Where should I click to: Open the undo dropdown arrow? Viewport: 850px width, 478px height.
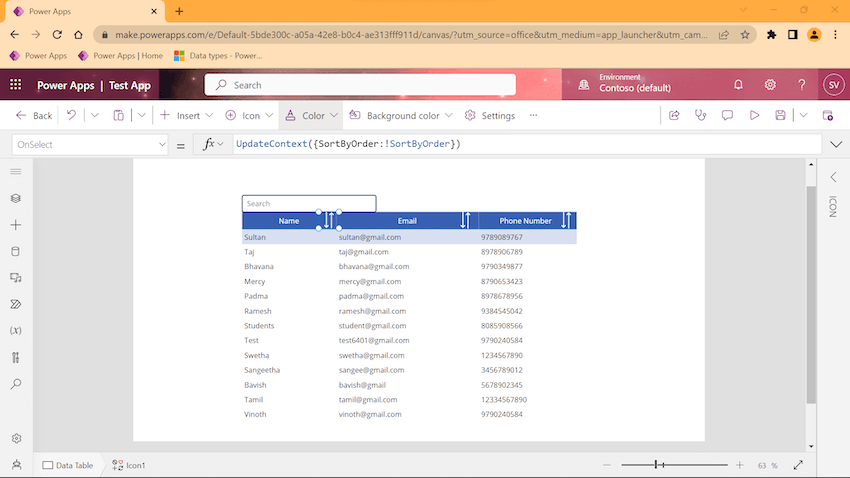pos(94,115)
